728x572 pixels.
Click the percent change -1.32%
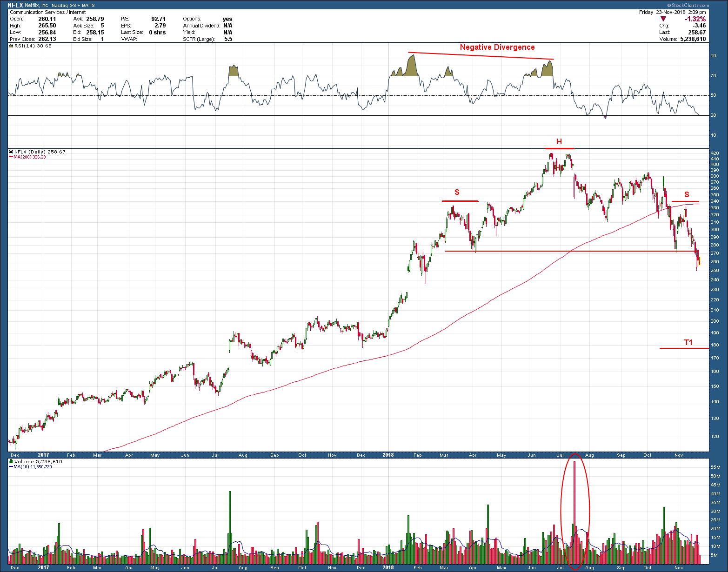pos(695,19)
